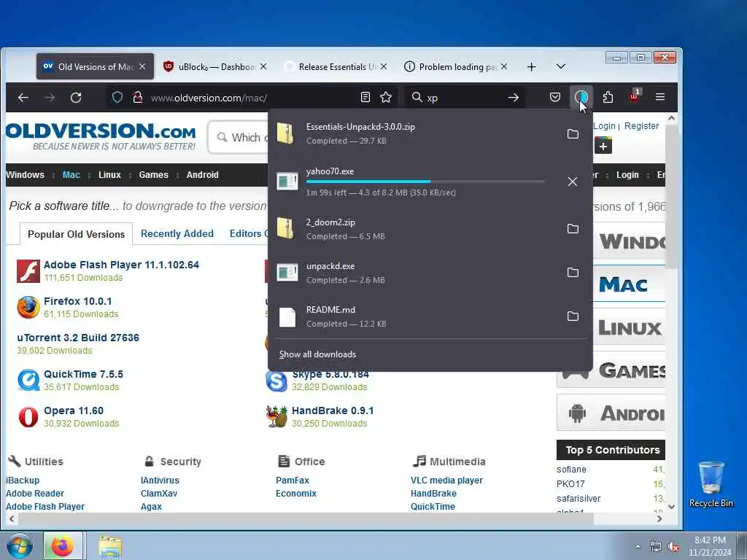Click the Mac category side button
Screen dimensions: 747x560
[629, 285]
